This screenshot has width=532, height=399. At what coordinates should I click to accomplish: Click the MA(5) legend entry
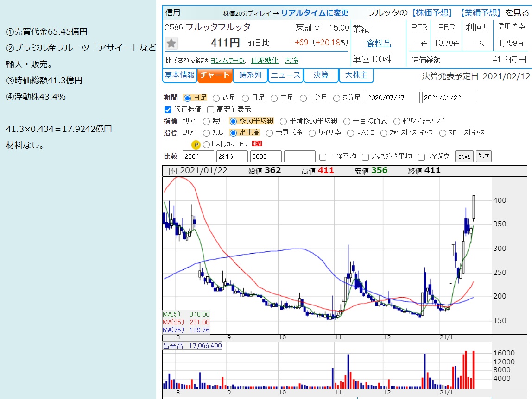pyautogui.click(x=186, y=315)
